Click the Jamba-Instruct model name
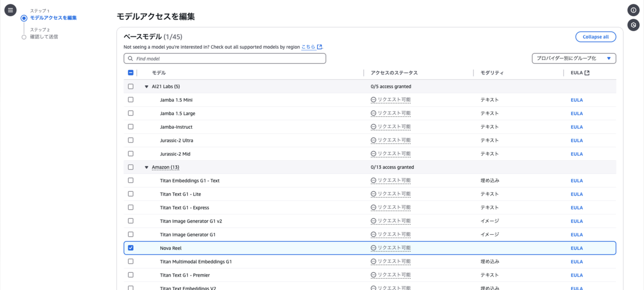The image size is (644, 290). (x=176, y=127)
